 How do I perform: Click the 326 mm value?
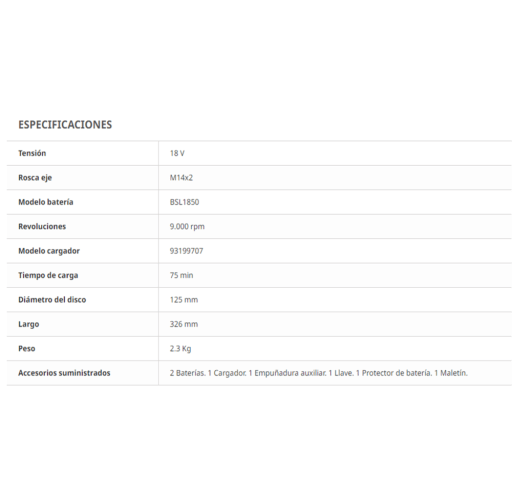[184, 324]
